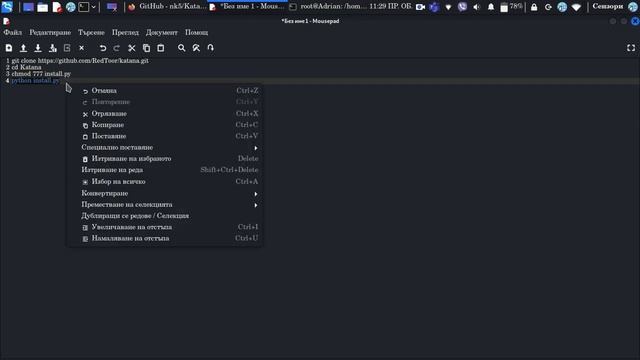Launch the text editor panel launcher
Image resolution: width=640 pixels, height=360 pixels.
(x=57, y=7)
